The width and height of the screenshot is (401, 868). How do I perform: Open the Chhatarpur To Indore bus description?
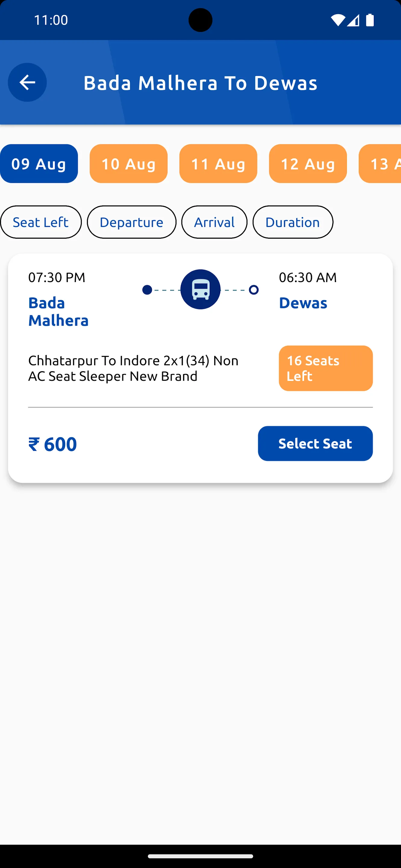coord(134,368)
